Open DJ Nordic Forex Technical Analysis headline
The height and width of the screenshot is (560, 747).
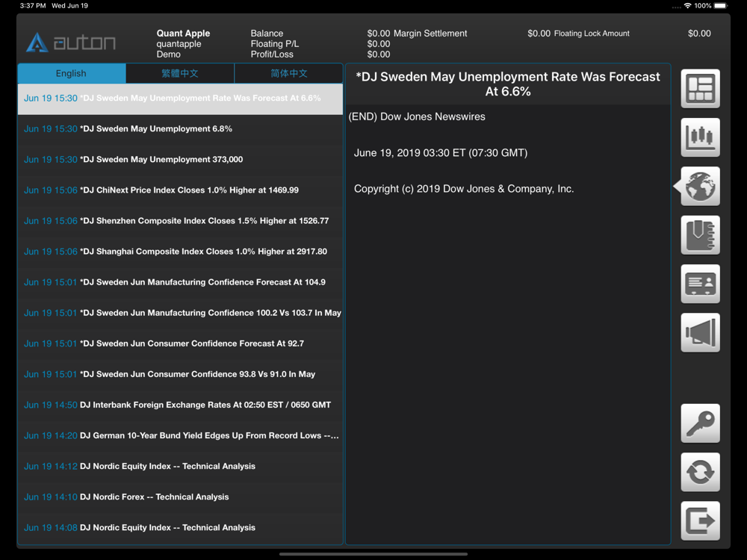[180, 497]
